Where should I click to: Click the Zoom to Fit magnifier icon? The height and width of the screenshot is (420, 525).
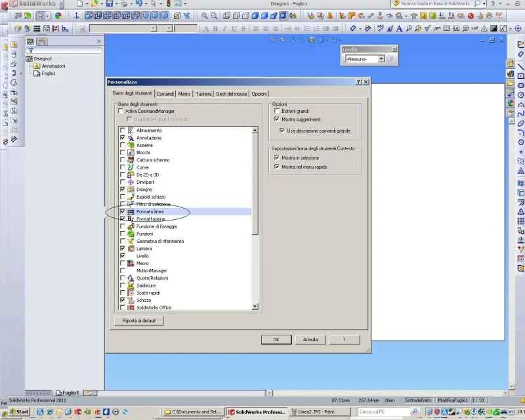click(204, 16)
